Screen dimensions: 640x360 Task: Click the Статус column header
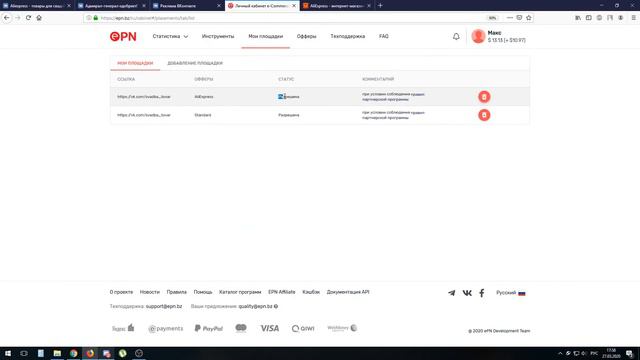286,79
